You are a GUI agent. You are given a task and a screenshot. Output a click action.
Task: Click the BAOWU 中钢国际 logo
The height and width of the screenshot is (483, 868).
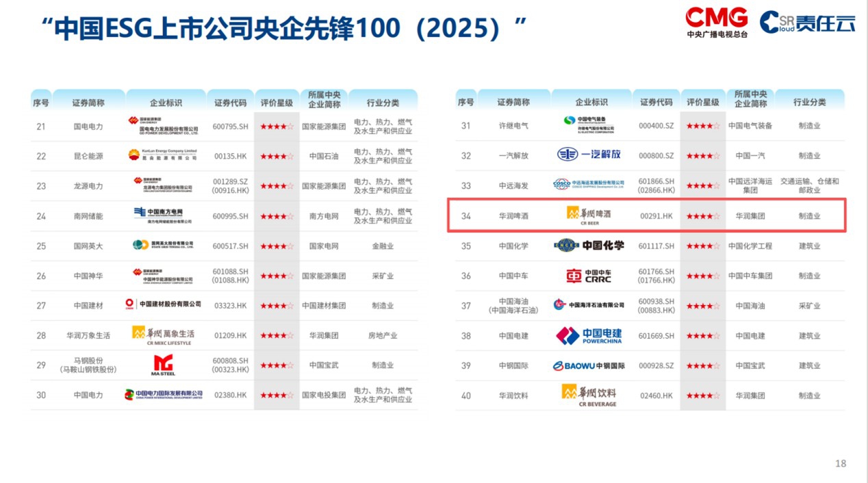pyautogui.click(x=589, y=366)
